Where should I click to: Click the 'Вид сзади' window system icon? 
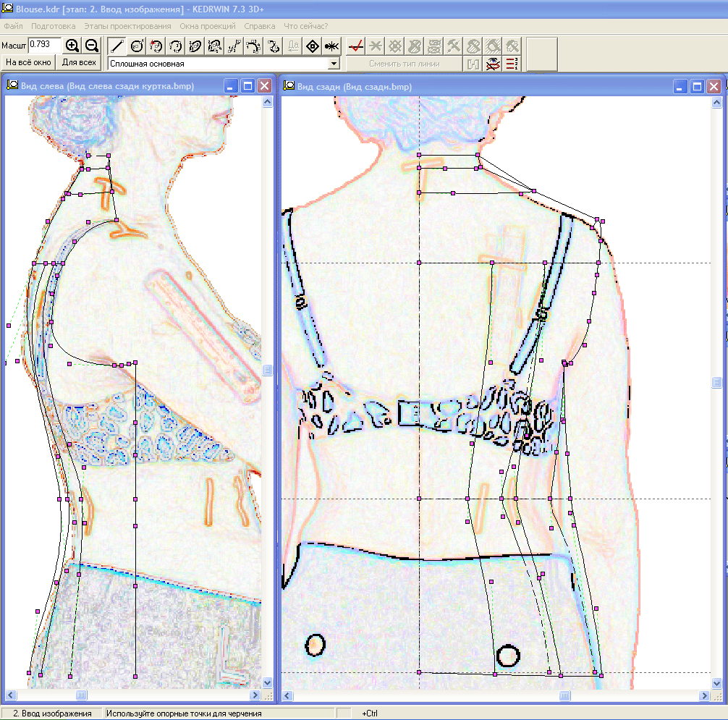289,86
